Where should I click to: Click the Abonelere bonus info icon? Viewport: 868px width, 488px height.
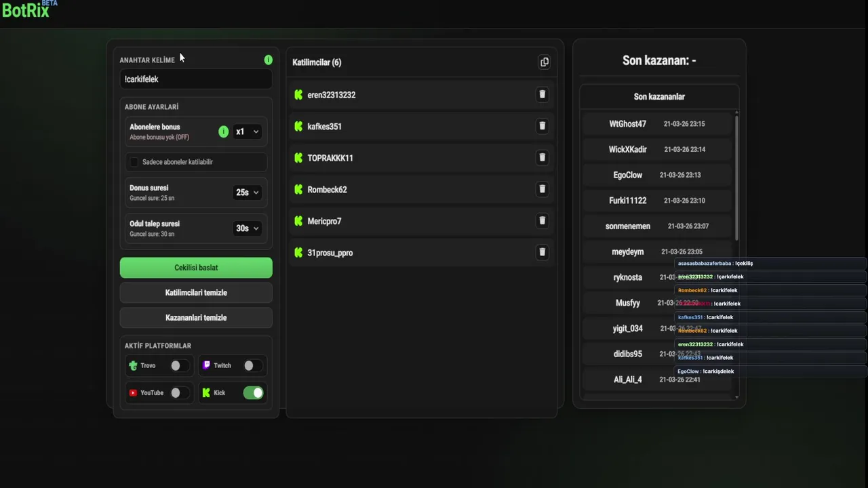pyautogui.click(x=224, y=131)
